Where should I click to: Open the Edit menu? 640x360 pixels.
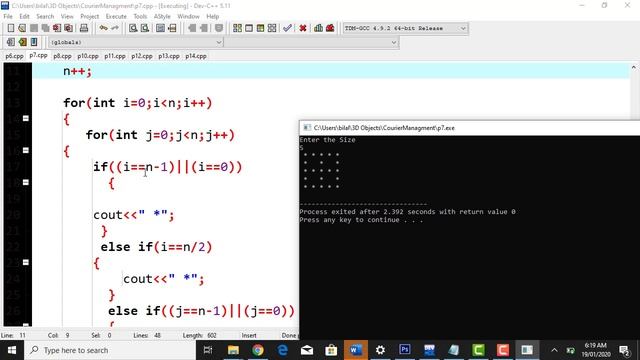[x=24, y=16]
